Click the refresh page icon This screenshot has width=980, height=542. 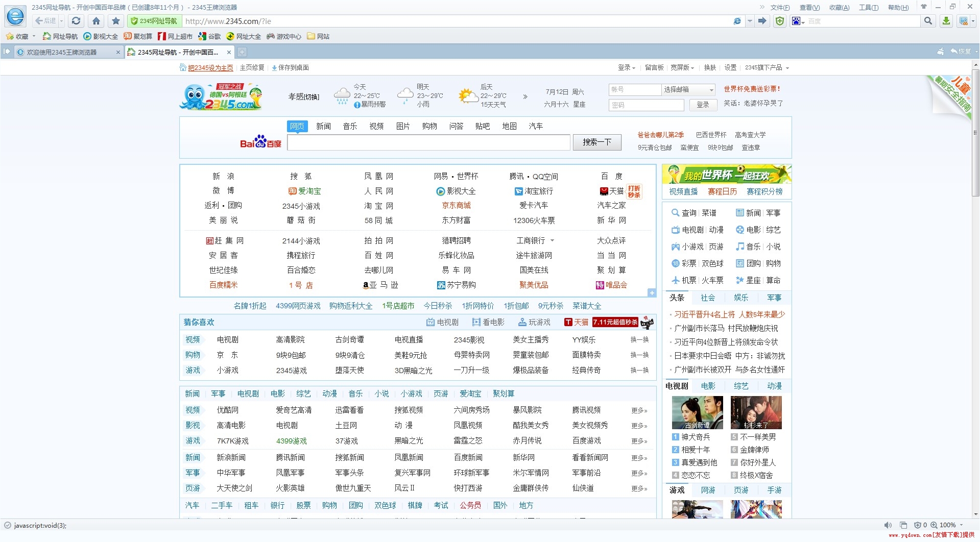click(x=76, y=21)
